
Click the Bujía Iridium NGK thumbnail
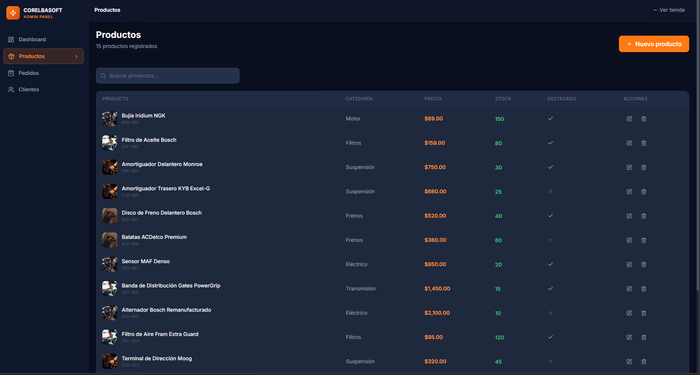pyautogui.click(x=110, y=119)
